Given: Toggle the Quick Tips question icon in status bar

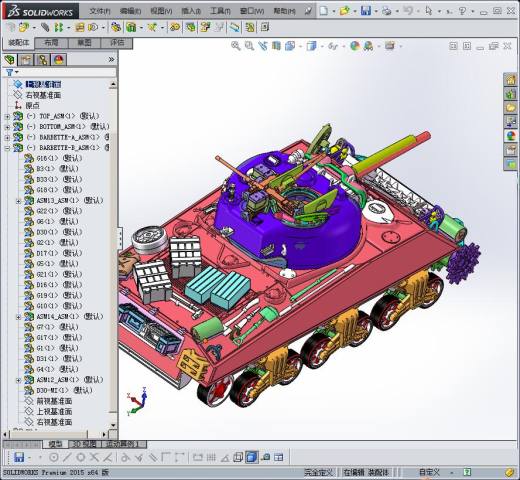Looking at the screenshot, I should pos(467,472).
